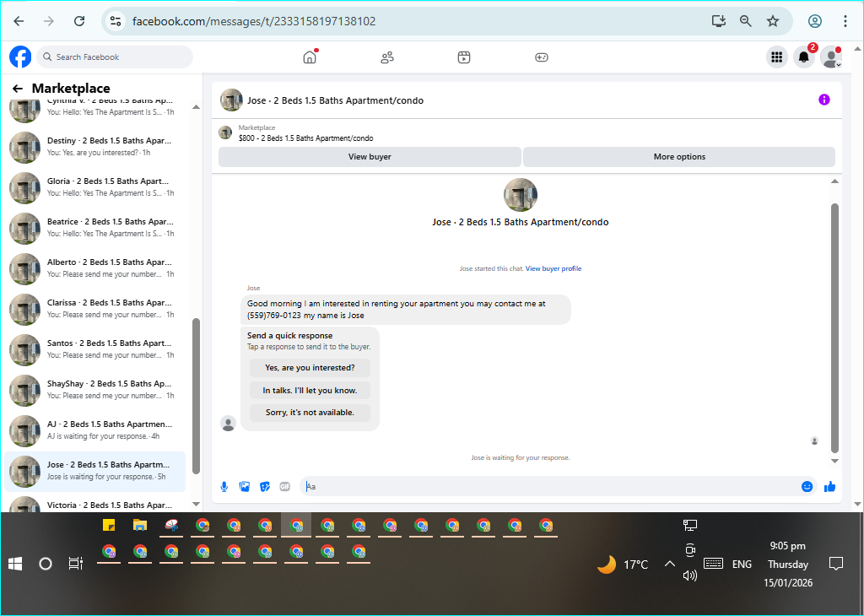This screenshot has height=616, width=864.
Task: Click the ENG language indicator
Action: click(742, 565)
